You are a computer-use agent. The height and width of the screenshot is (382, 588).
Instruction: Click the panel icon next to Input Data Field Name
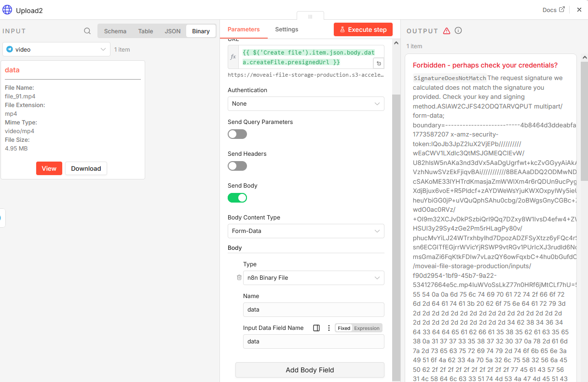tap(316, 328)
